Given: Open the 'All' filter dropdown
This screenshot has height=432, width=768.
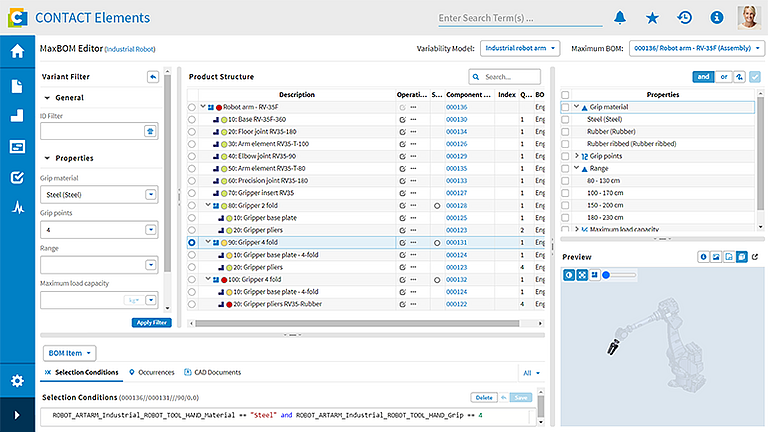Looking at the screenshot, I should pyautogui.click(x=531, y=373).
